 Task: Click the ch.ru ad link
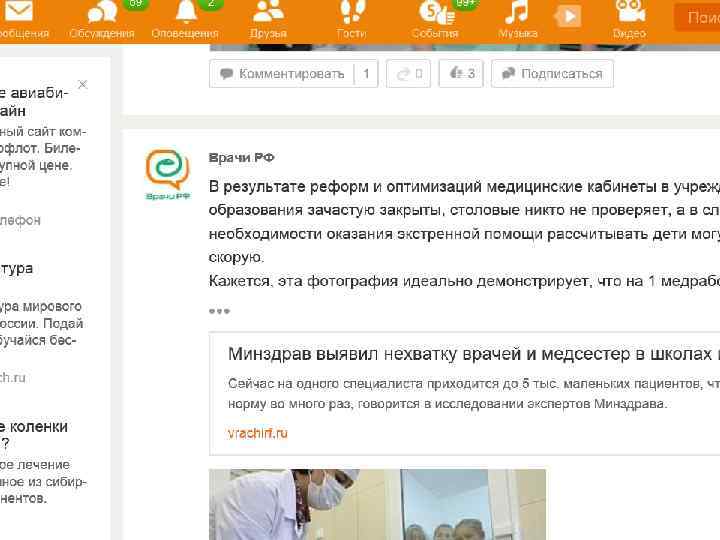[x=13, y=377]
